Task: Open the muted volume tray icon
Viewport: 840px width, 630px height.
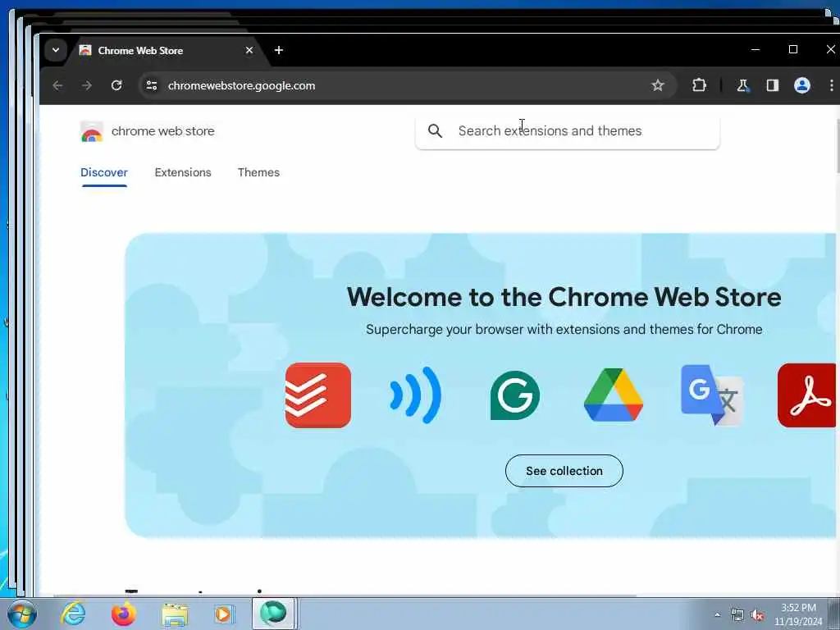Action: [757, 615]
